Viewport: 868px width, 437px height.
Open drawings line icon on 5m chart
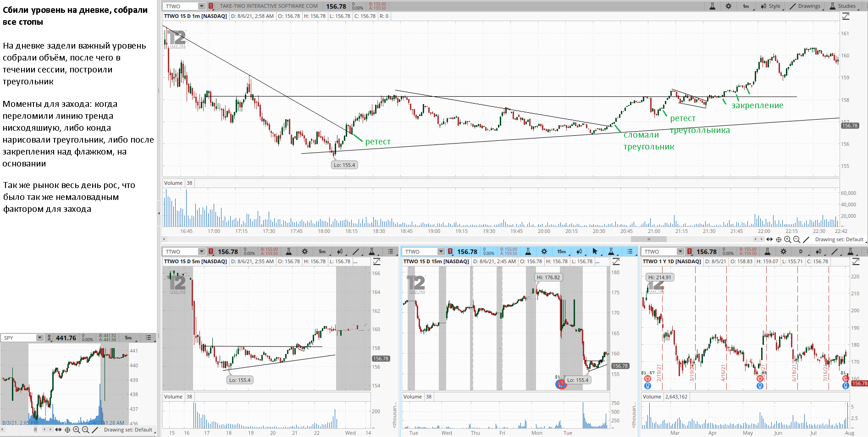click(356, 251)
